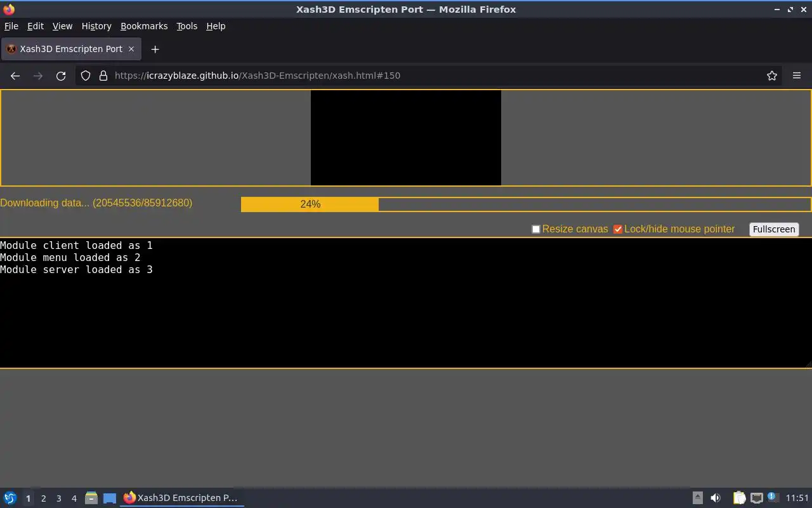Open the Bookmarks menu
The image size is (812, 508).
(x=144, y=26)
